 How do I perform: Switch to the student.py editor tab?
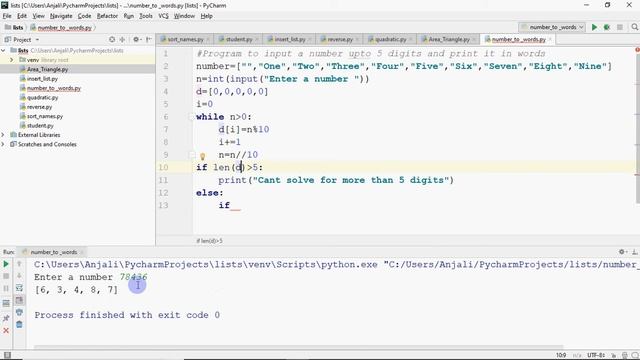pyautogui.click(x=239, y=40)
